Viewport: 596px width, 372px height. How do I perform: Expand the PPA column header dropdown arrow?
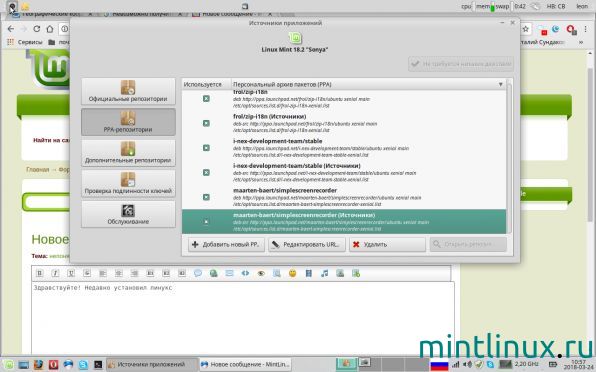[x=501, y=84]
